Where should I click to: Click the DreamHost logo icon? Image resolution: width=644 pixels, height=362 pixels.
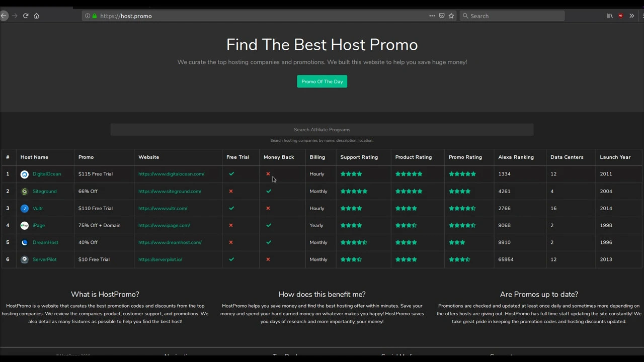25,243
